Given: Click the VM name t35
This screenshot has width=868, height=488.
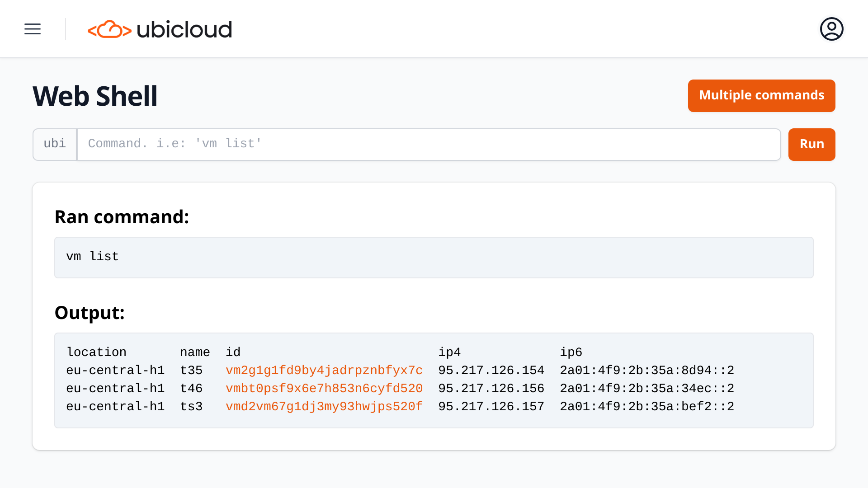Looking at the screenshot, I should pyautogui.click(x=191, y=371).
